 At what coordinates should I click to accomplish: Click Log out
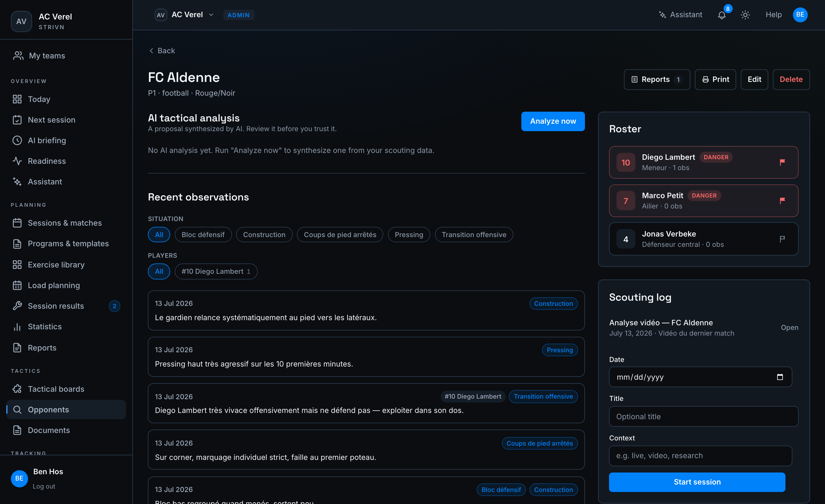click(44, 486)
